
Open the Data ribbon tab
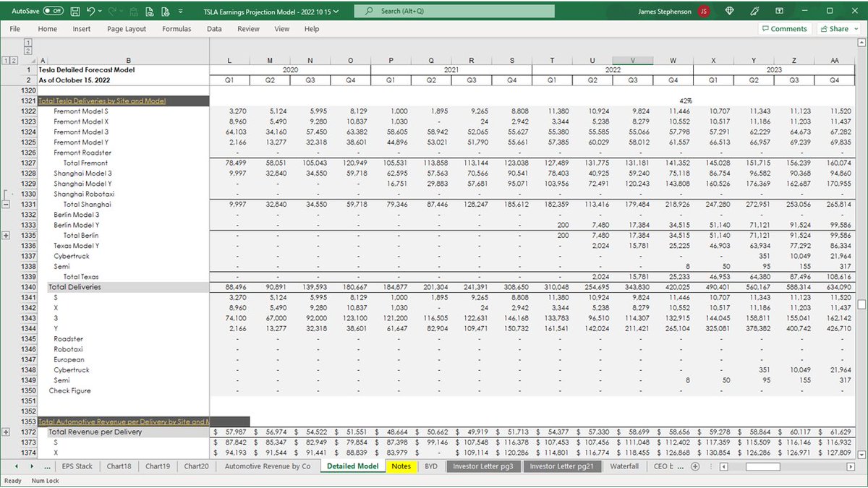(x=214, y=29)
